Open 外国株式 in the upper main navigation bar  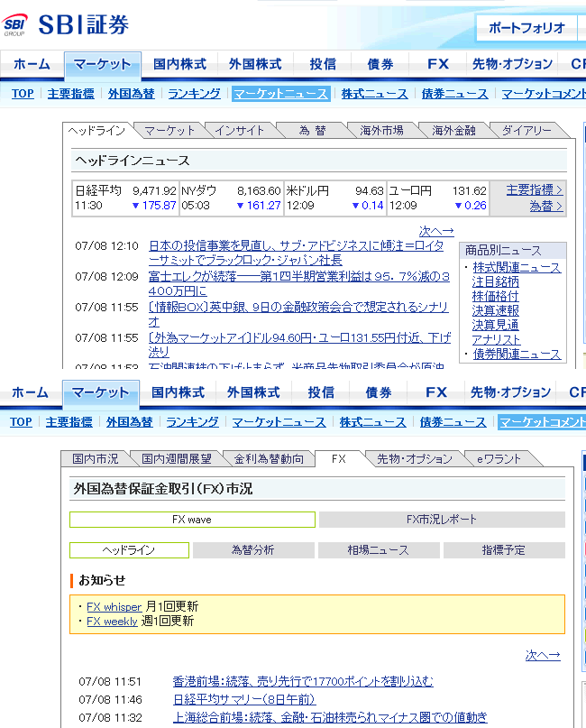(x=255, y=64)
